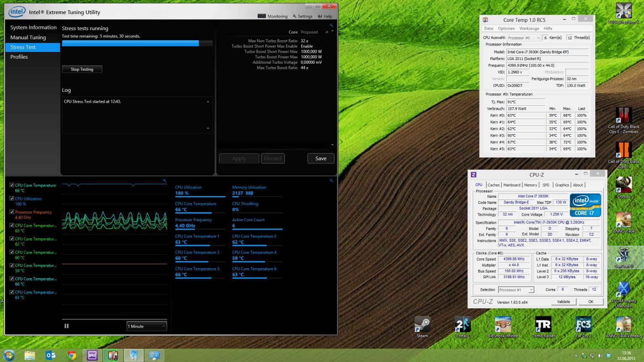Select Stress Test in the sidebar
The width and height of the screenshot is (644, 362).
[x=33, y=47]
